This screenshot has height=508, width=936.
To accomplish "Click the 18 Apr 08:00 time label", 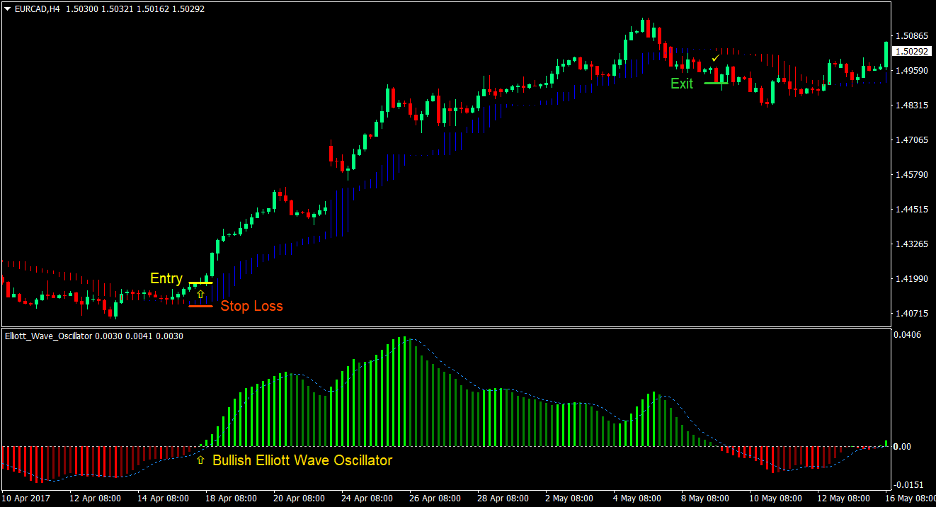I will (x=231, y=498).
